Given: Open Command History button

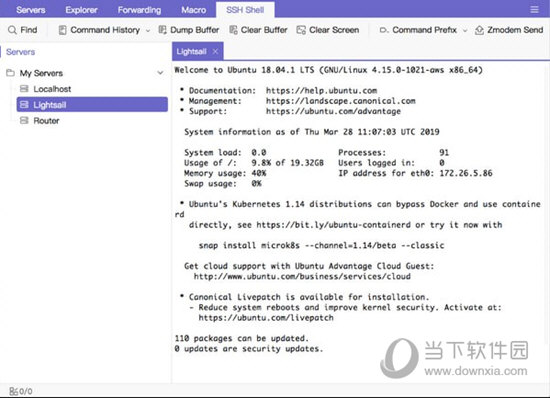Looking at the screenshot, I should tap(104, 30).
